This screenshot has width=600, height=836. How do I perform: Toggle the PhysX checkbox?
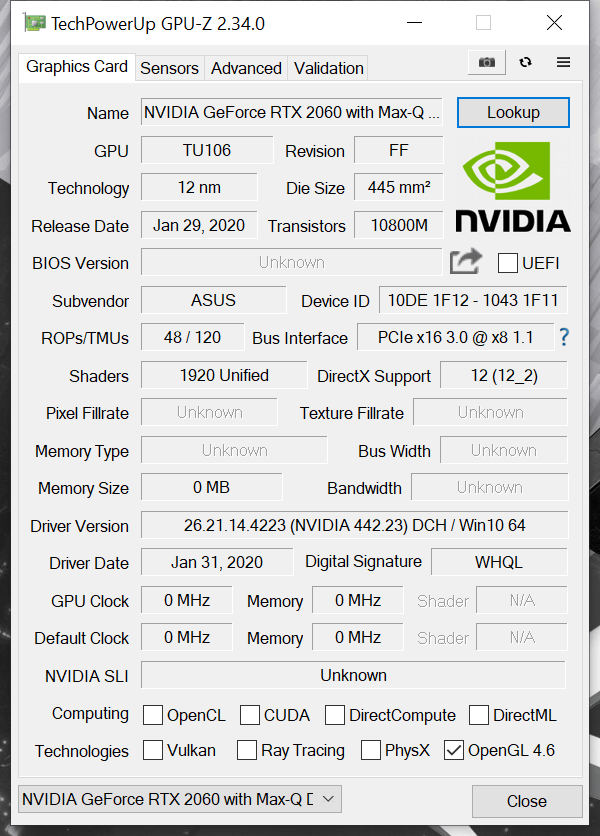[x=371, y=750]
